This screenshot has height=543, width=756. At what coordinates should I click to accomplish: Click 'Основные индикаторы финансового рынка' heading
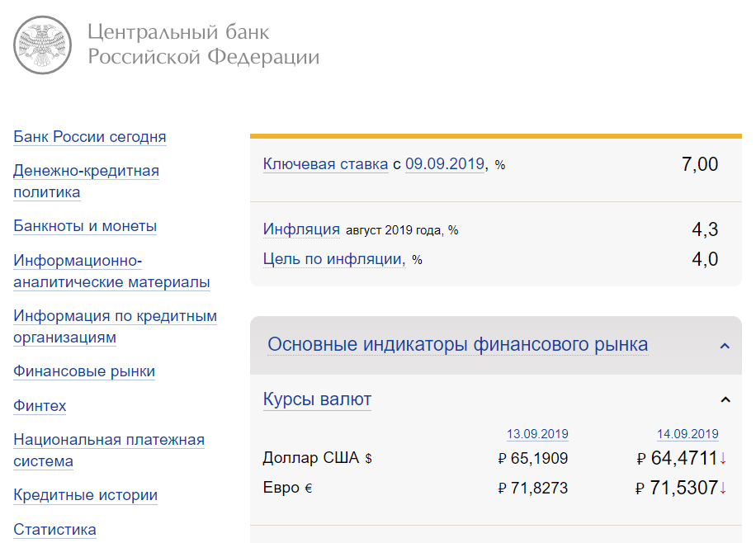click(x=457, y=344)
